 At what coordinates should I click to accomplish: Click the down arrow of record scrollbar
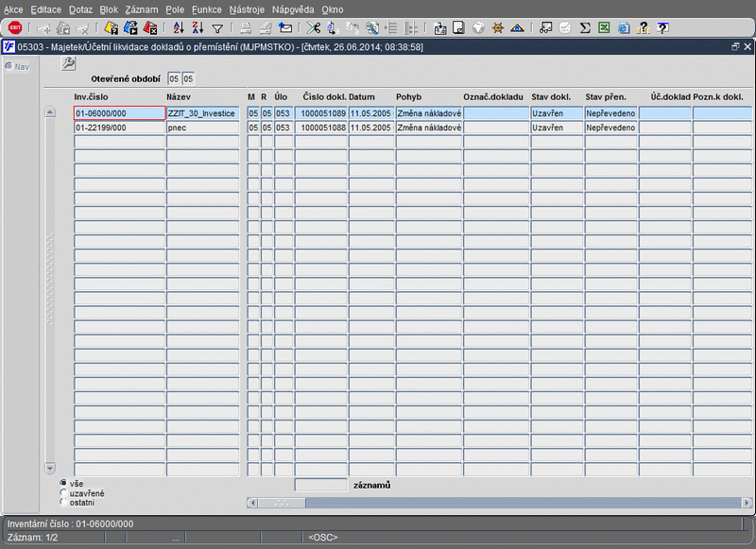click(50, 468)
